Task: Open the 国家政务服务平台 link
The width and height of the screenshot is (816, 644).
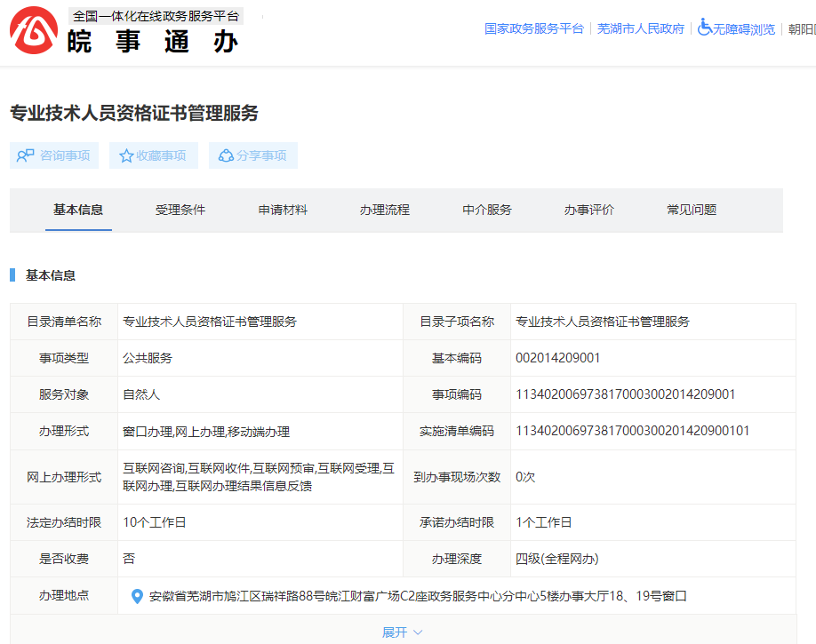Action: pos(532,28)
